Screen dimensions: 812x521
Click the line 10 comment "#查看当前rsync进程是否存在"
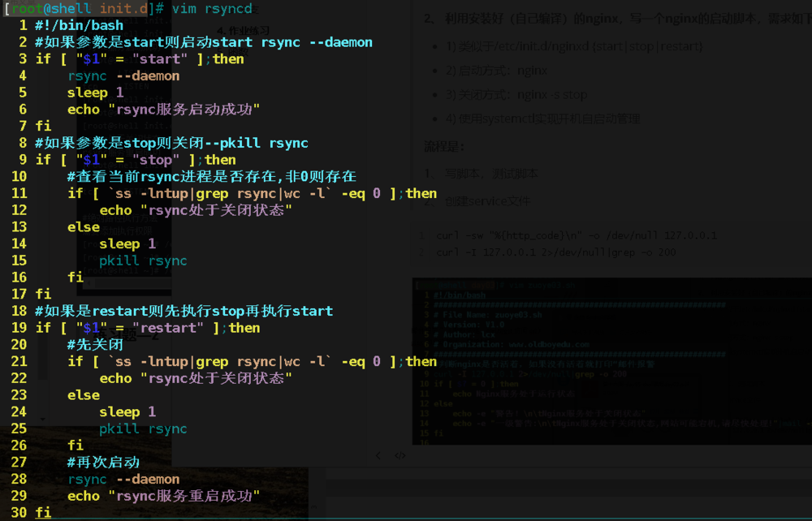pyautogui.click(x=211, y=176)
